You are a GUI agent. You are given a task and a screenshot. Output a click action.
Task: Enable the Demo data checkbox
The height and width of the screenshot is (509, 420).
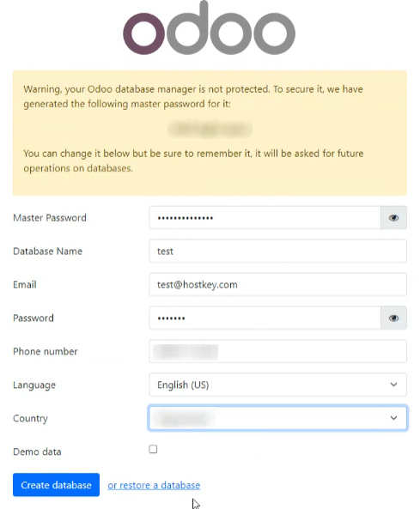click(x=153, y=449)
